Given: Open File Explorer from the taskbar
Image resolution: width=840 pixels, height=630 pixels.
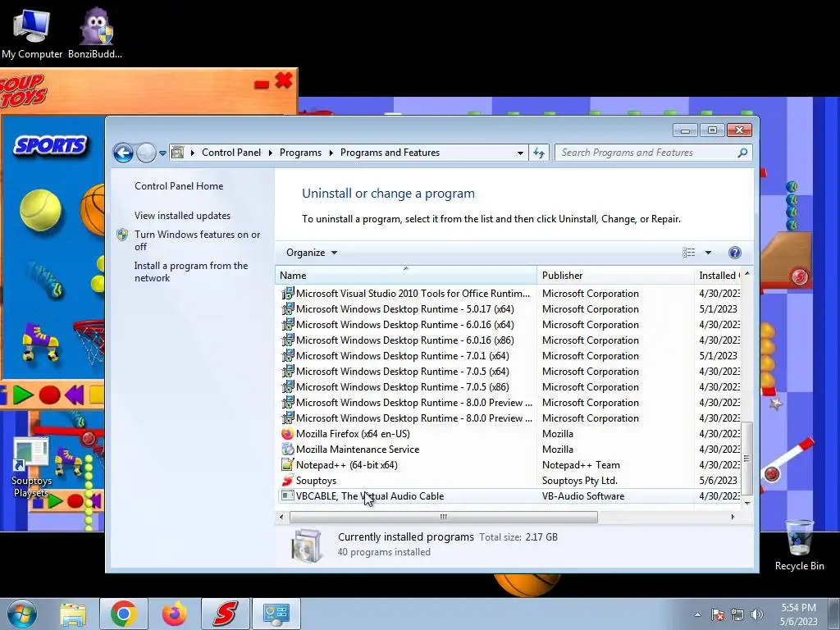Looking at the screenshot, I should tap(73, 614).
